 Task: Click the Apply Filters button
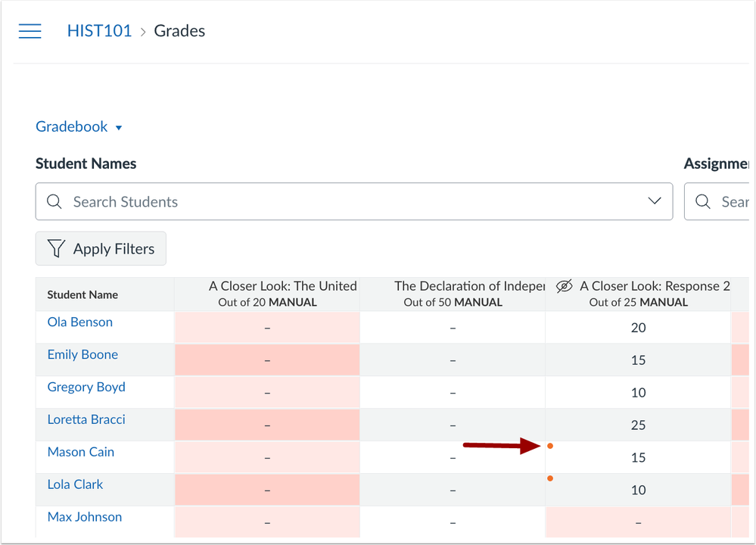coord(101,249)
